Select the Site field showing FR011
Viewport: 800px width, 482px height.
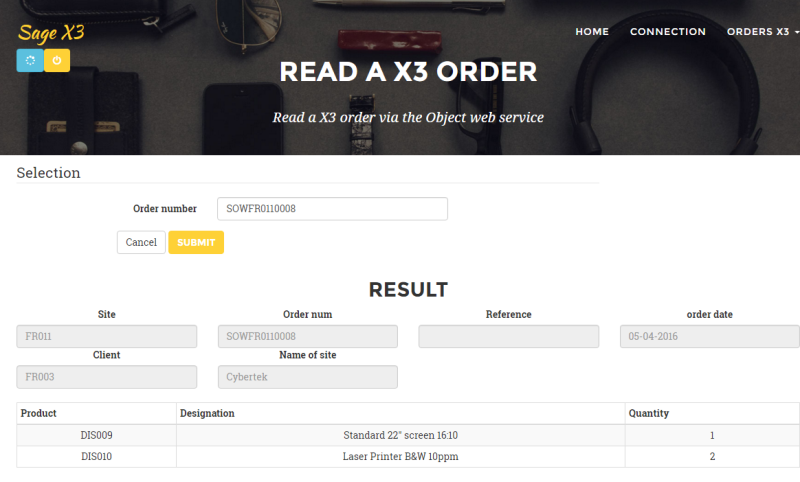107,337
